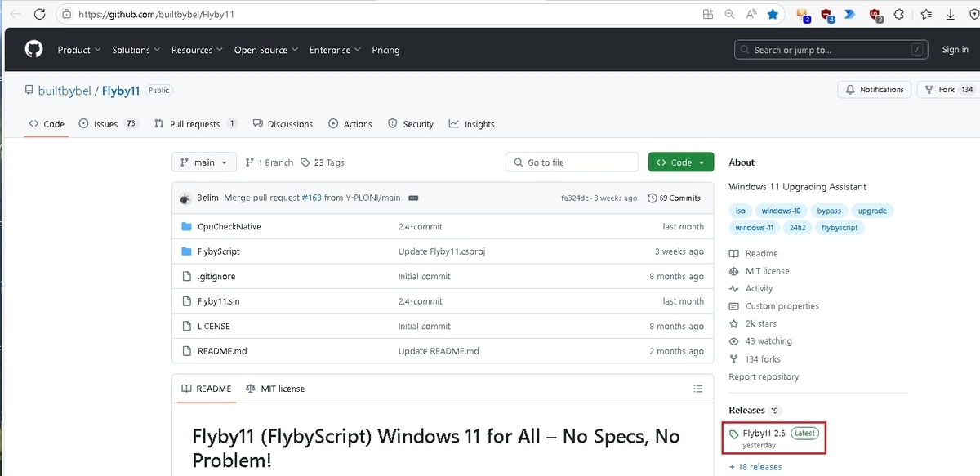Click the red shield extension with badge 4
Viewport: 980px width, 476px height.
(x=827, y=15)
